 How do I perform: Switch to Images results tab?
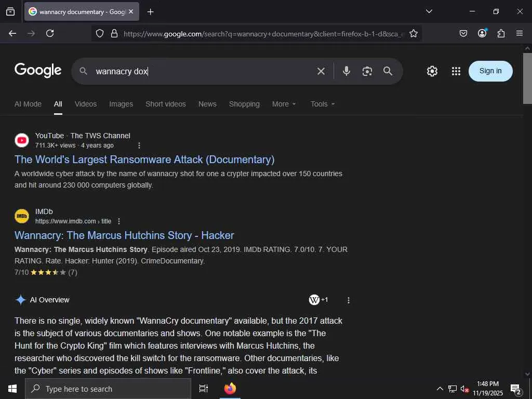click(121, 104)
